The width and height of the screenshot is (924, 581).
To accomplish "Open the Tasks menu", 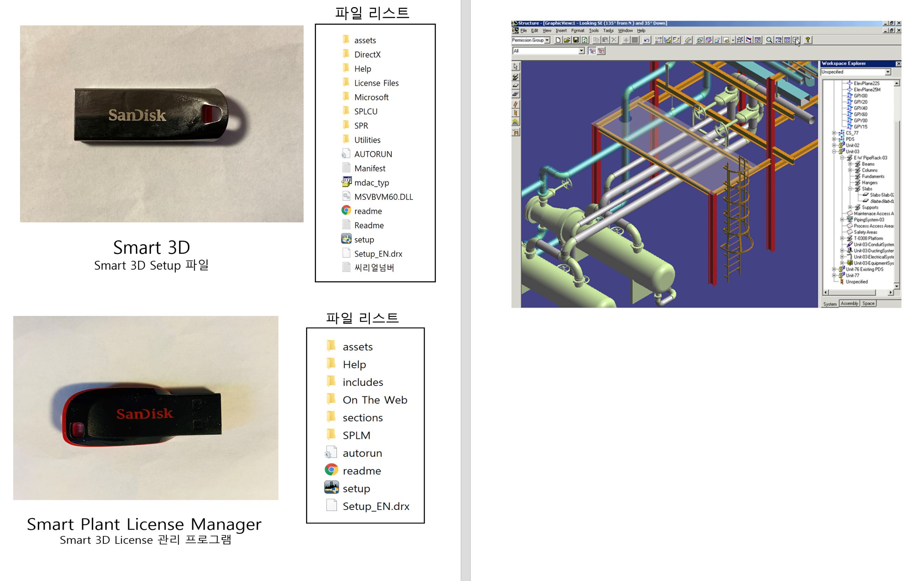I will [608, 31].
